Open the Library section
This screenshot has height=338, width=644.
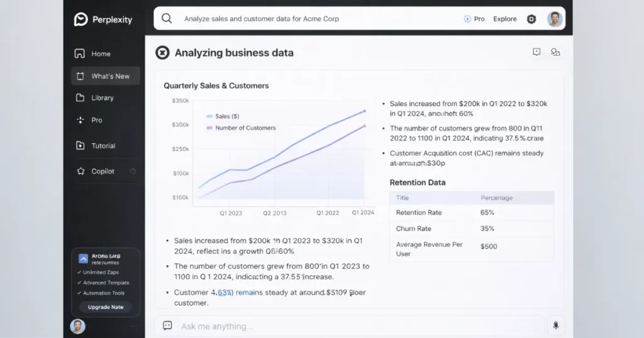(102, 98)
